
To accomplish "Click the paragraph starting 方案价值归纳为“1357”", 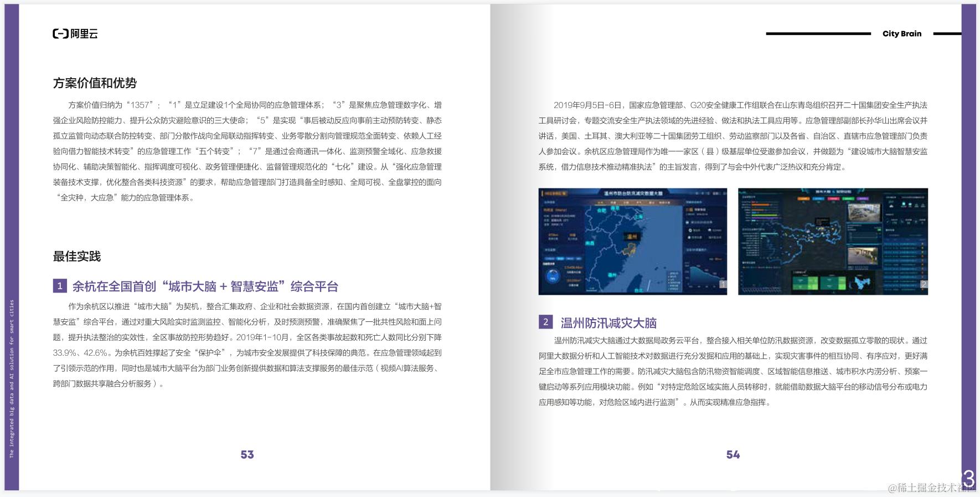I will click(247, 151).
